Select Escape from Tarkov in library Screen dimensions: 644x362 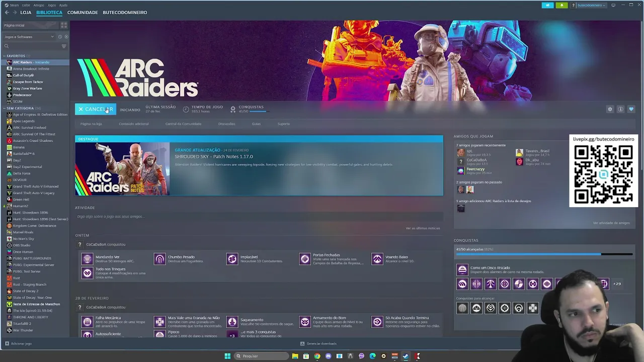[x=28, y=82]
